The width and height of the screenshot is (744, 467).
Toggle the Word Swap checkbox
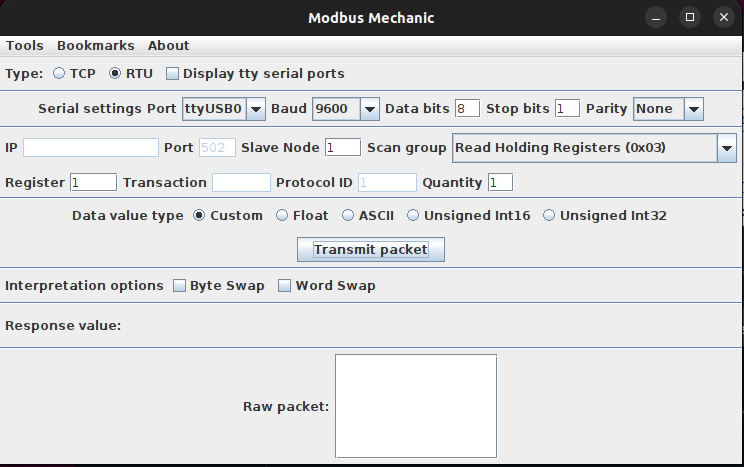[x=285, y=286]
